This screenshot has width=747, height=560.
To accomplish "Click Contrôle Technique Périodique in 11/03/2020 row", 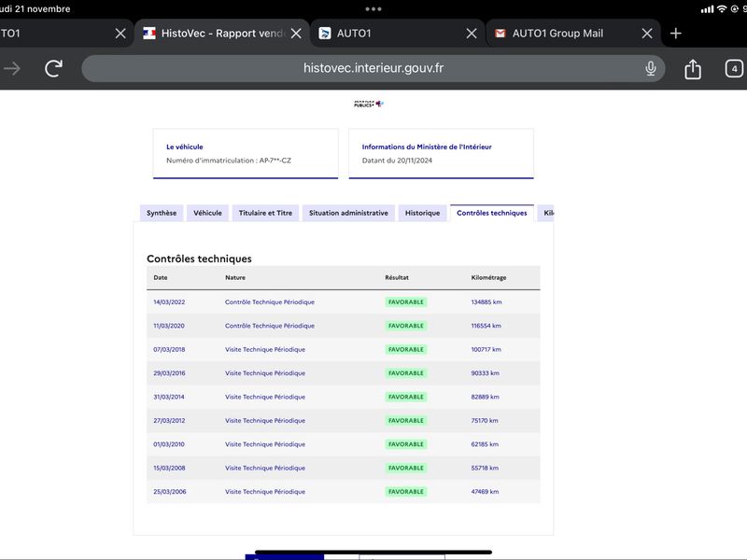I will tap(270, 326).
